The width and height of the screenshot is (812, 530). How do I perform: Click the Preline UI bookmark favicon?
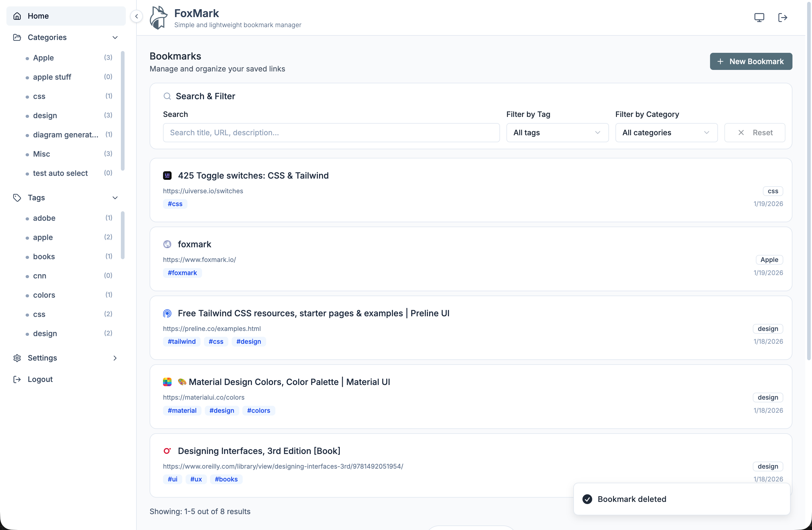[167, 313]
